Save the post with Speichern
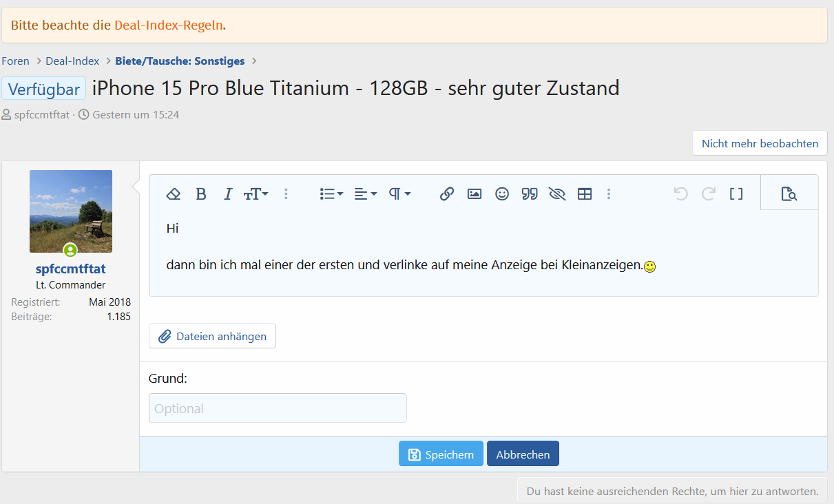This screenshot has width=834, height=504. [441, 454]
